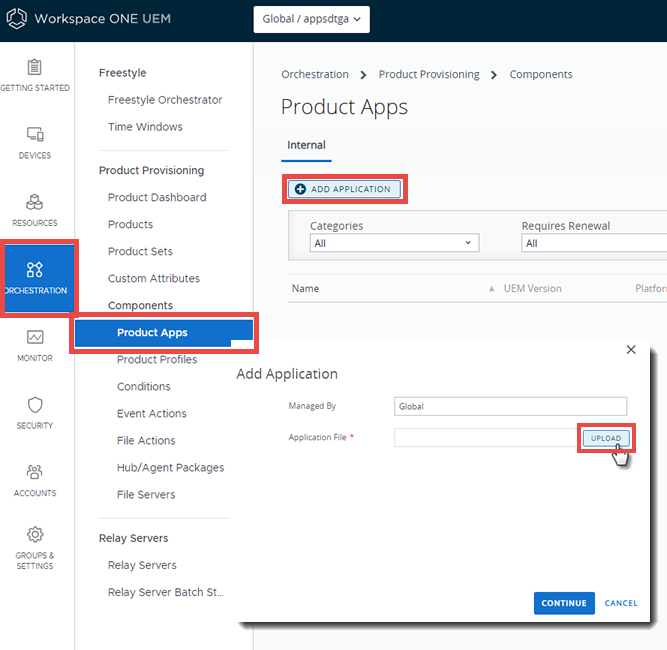This screenshot has height=650, width=667.
Task: Cancel the Add Application dialog
Action: [621, 603]
